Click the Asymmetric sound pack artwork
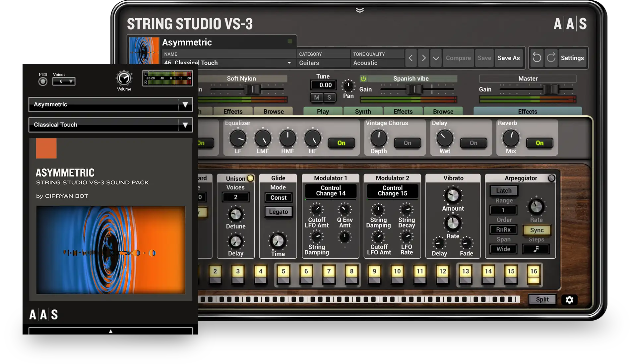 [x=110, y=250]
